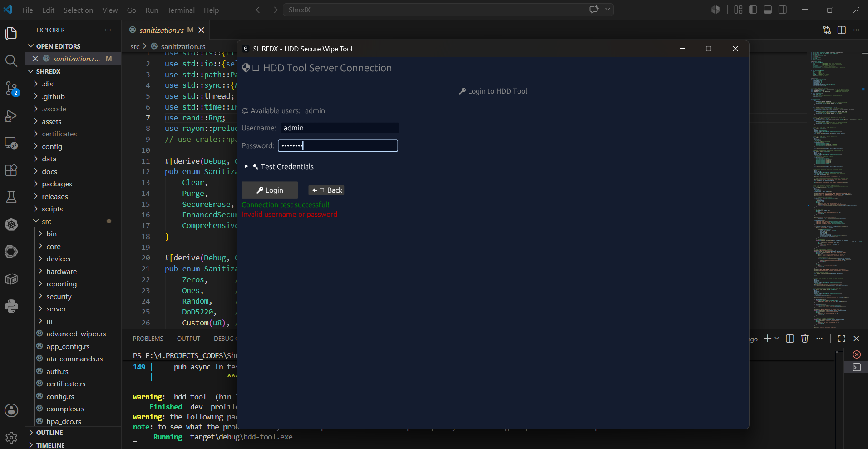
Task: Open the Terminal menu
Action: (181, 10)
